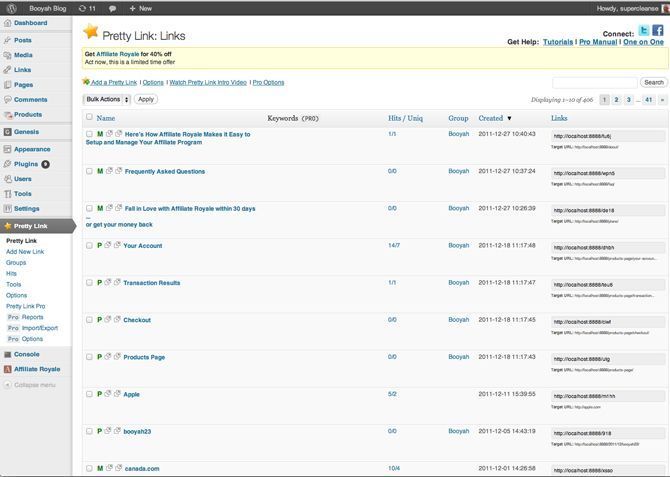Click the search links input field

point(595,82)
